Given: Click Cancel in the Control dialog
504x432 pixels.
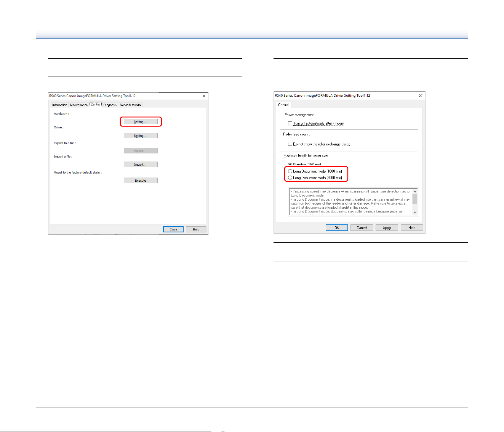Looking at the screenshot, I should (x=362, y=228).
